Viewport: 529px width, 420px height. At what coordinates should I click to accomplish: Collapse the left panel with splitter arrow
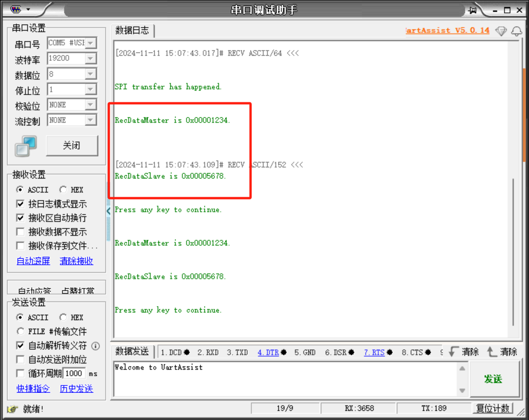108,211
